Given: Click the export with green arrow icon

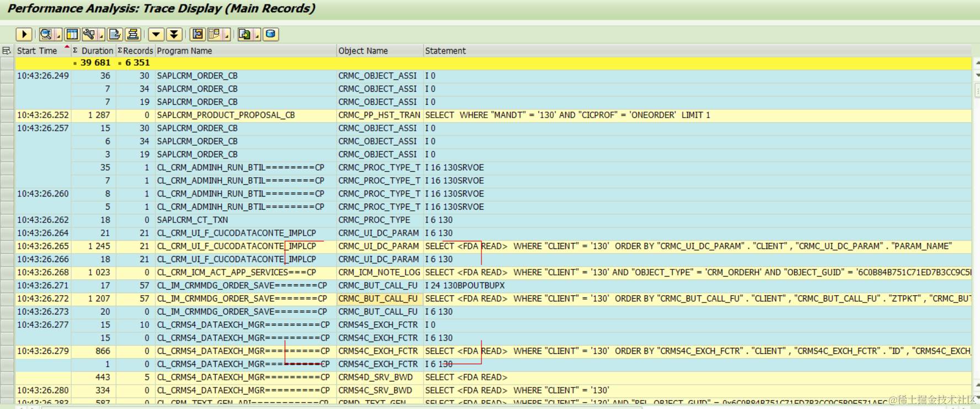Looking at the screenshot, I should 244,34.
